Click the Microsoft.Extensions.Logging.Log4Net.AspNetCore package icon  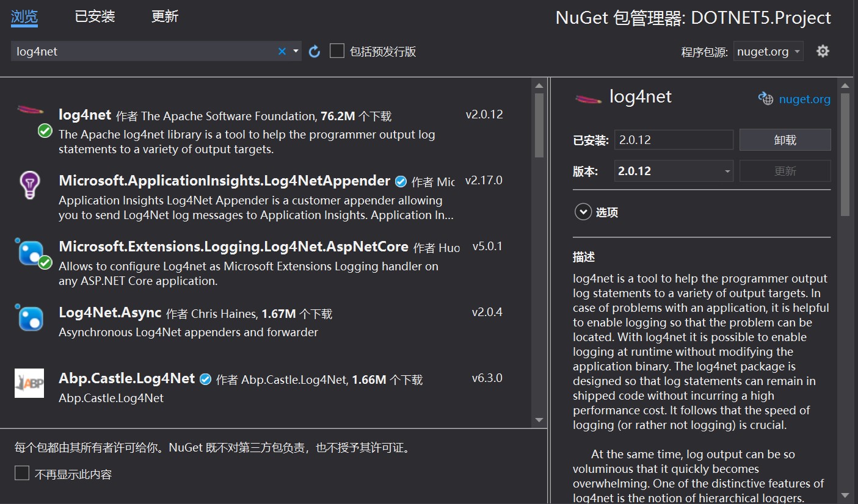tap(30, 253)
